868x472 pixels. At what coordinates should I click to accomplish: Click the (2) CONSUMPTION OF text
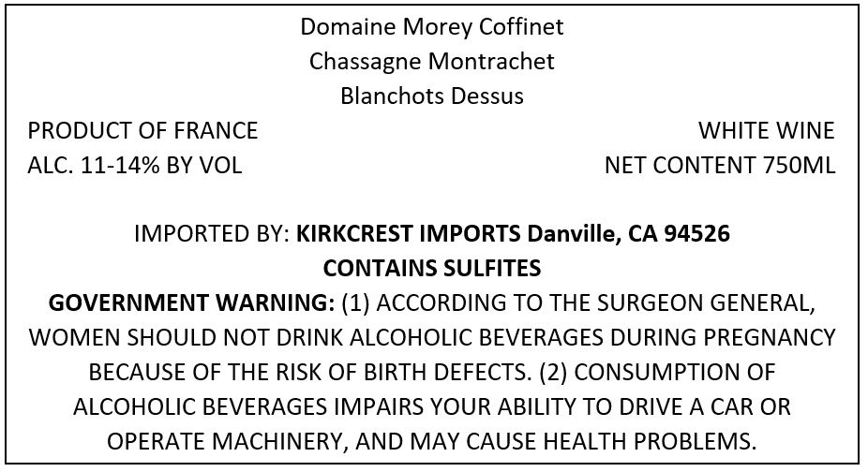pos(657,373)
